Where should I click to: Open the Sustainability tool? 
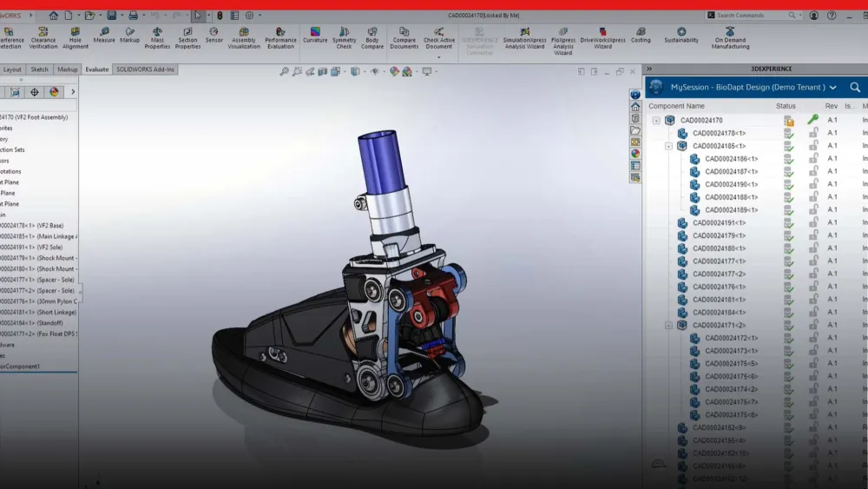click(681, 35)
